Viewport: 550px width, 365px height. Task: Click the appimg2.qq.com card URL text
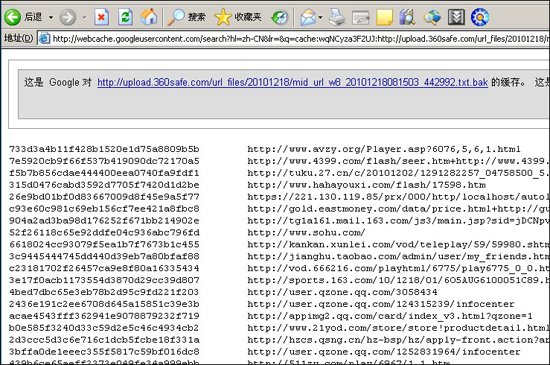click(390, 316)
